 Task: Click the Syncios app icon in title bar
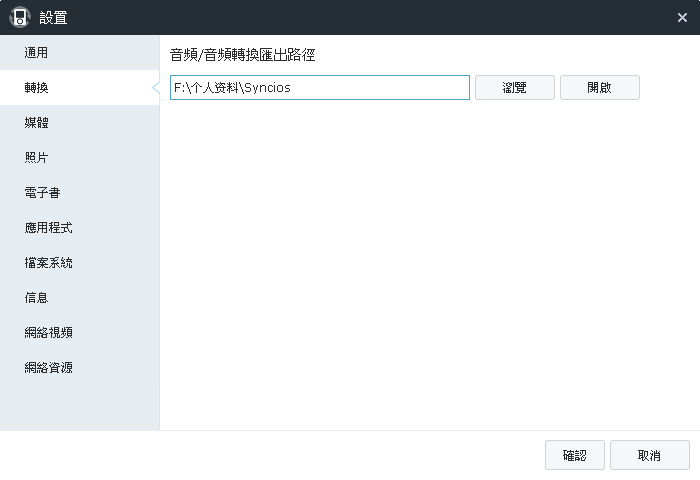20,17
